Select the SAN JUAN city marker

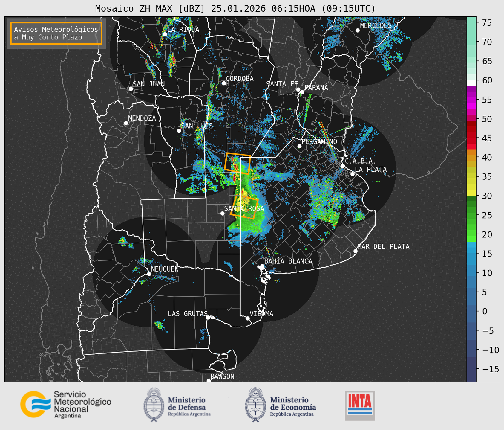(x=131, y=89)
